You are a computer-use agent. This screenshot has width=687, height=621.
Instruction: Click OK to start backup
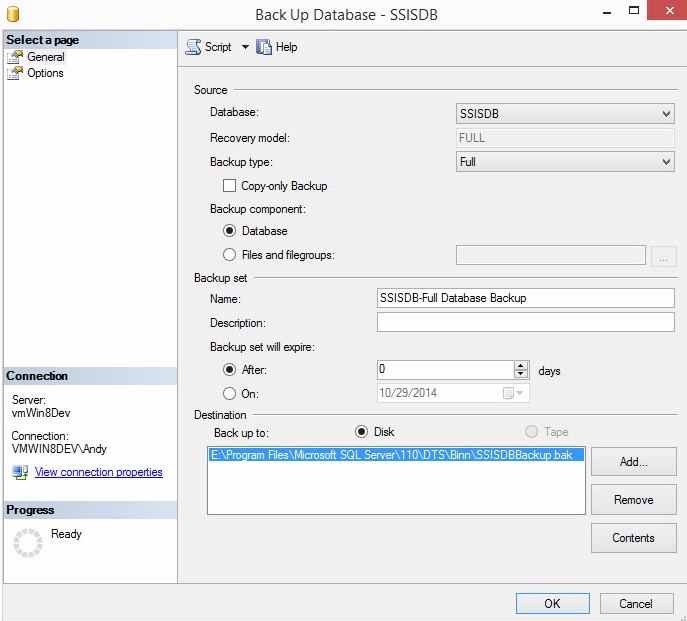click(x=552, y=604)
